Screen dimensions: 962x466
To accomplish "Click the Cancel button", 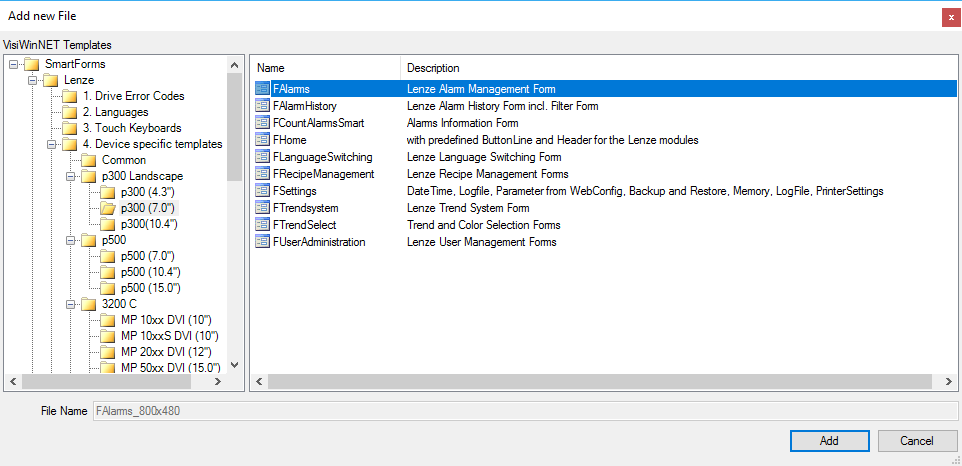I will (917, 441).
